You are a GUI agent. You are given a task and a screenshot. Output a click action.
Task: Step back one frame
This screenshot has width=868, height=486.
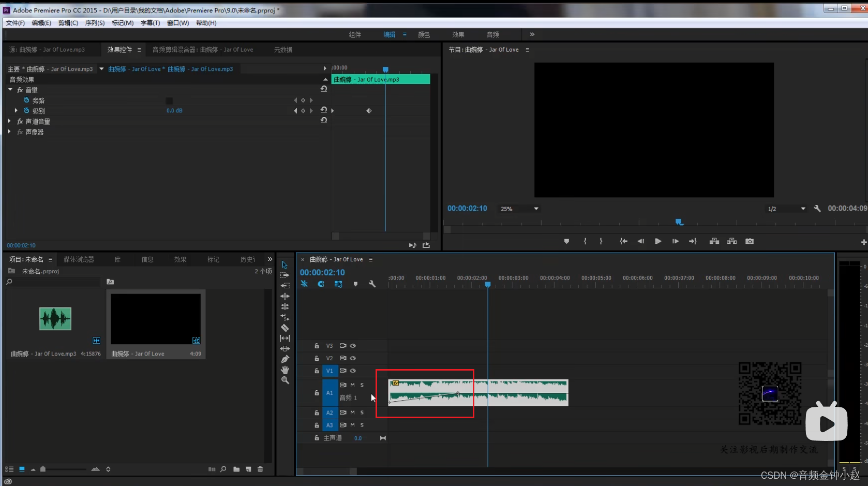641,241
